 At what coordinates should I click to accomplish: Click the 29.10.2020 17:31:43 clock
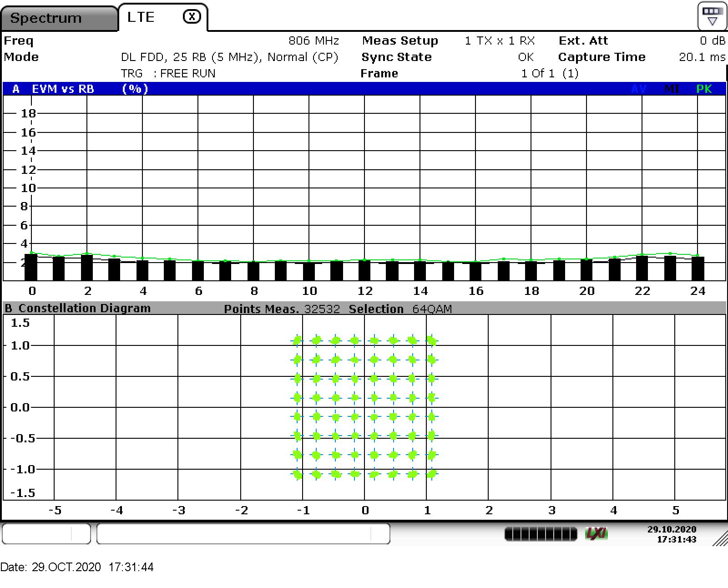[x=672, y=534]
